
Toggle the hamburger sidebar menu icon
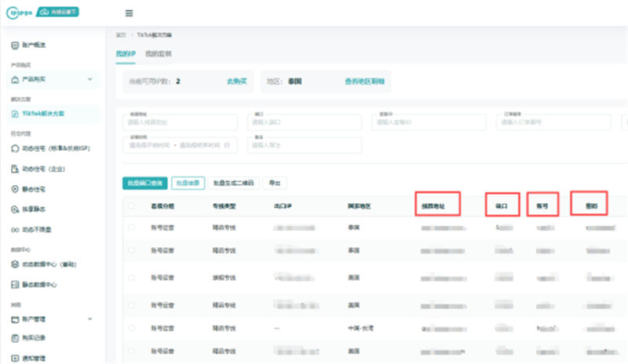pos(129,13)
